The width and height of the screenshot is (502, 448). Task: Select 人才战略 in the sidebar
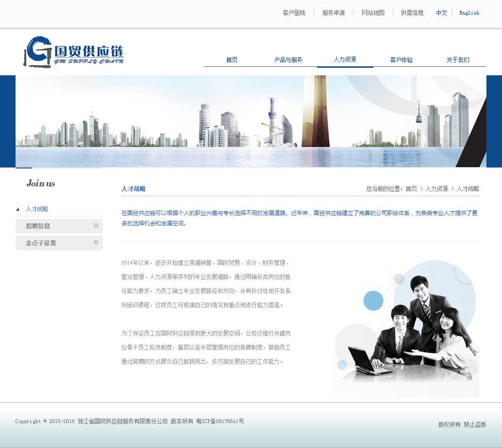(37, 209)
